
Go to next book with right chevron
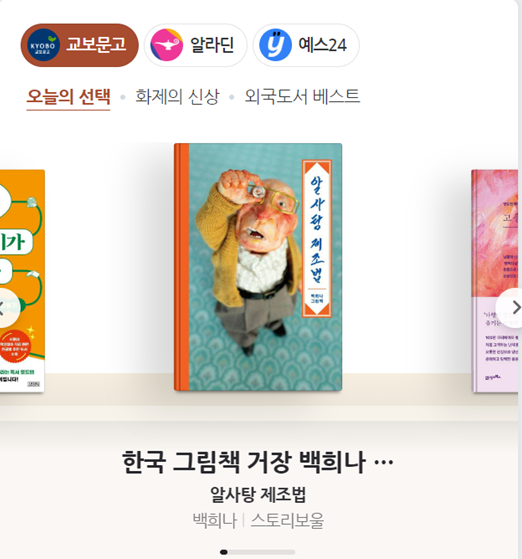(x=511, y=308)
